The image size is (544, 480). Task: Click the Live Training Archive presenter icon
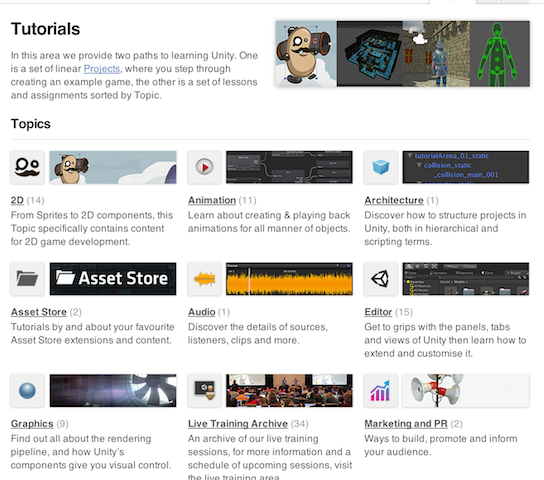point(204,391)
